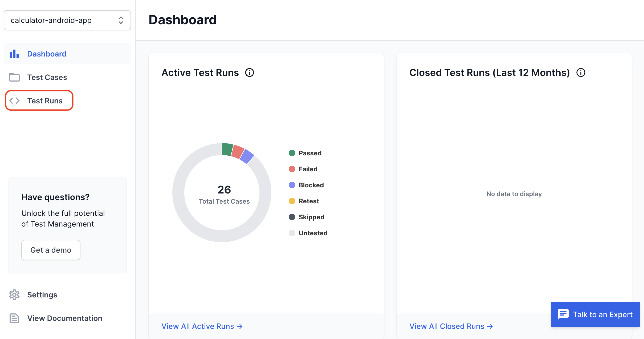Click the Settings gear icon
The height and width of the screenshot is (339, 644).
[x=14, y=295]
